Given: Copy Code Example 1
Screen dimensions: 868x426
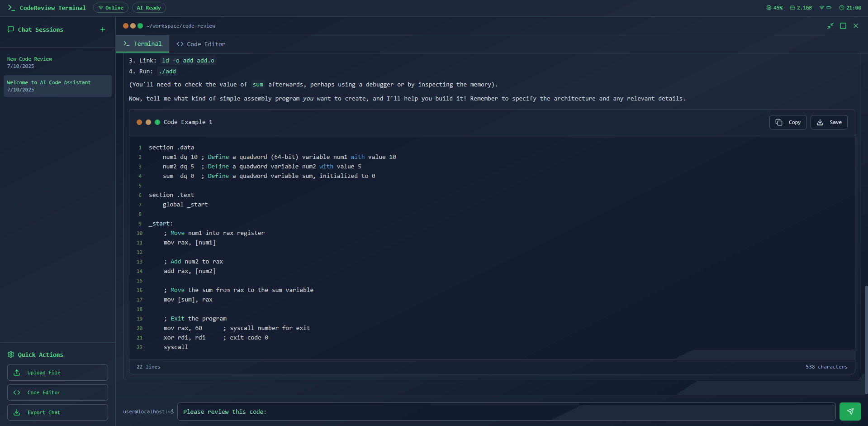Looking at the screenshot, I should pos(788,122).
